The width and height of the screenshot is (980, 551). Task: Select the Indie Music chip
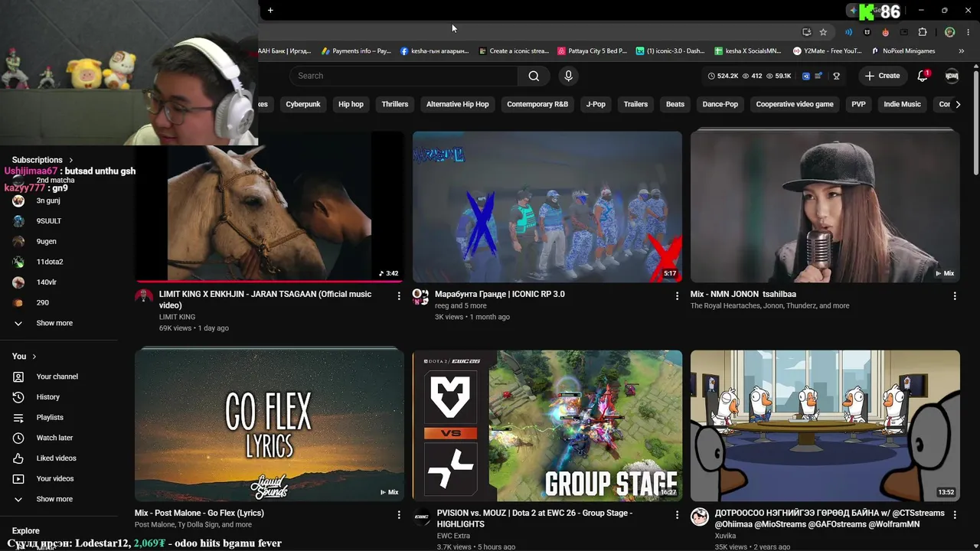coord(902,104)
